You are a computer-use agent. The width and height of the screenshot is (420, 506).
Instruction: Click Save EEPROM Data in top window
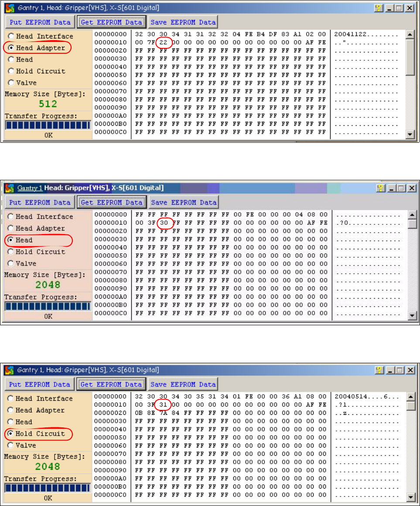(183, 22)
